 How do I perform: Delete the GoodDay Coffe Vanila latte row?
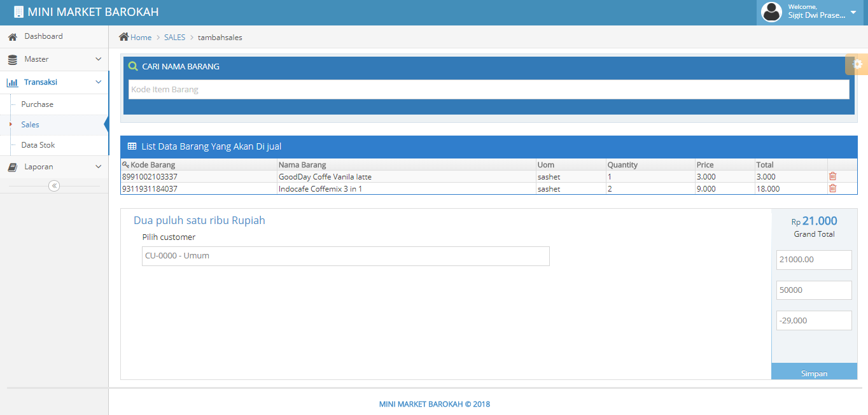coord(832,176)
